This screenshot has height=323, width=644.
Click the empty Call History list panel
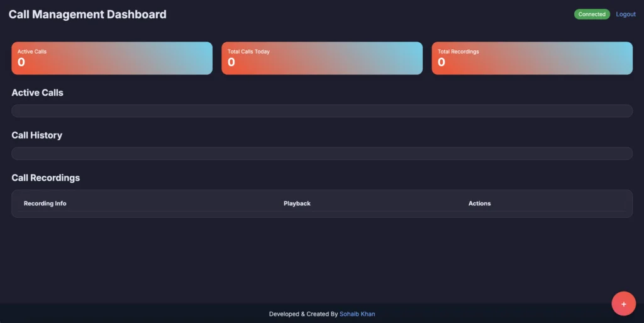(322, 154)
